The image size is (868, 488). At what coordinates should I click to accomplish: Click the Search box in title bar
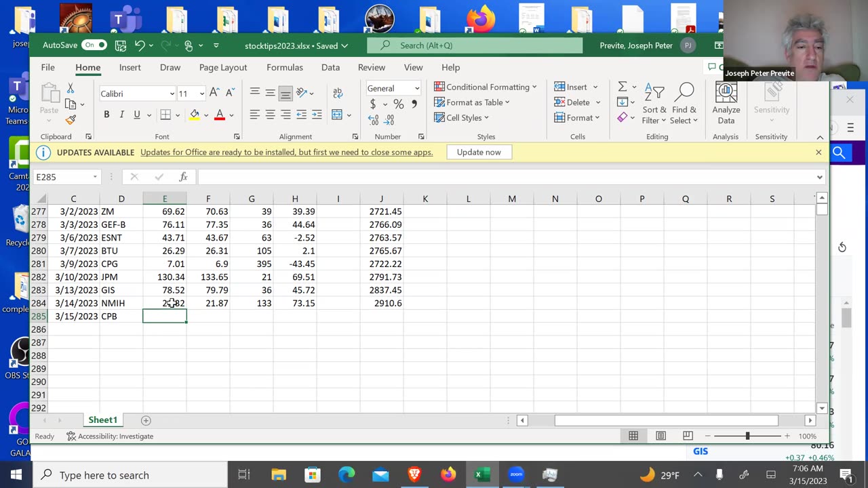coord(475,45)
